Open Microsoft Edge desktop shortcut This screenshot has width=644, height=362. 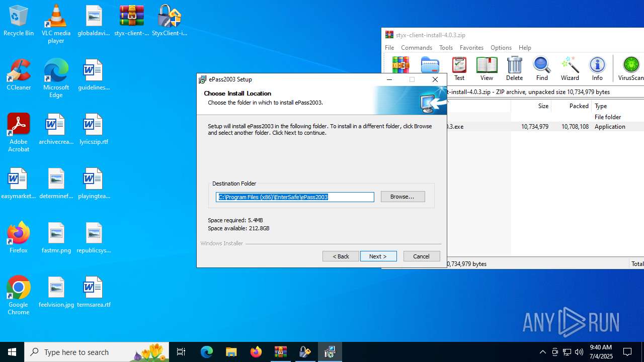[x=56, y=78]
